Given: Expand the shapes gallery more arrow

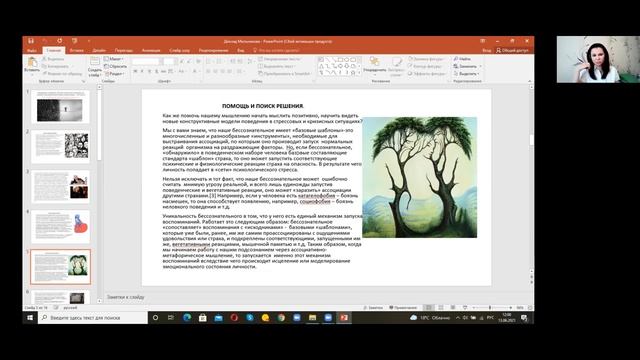Looking at the screenshot, I should click(358, 73).
